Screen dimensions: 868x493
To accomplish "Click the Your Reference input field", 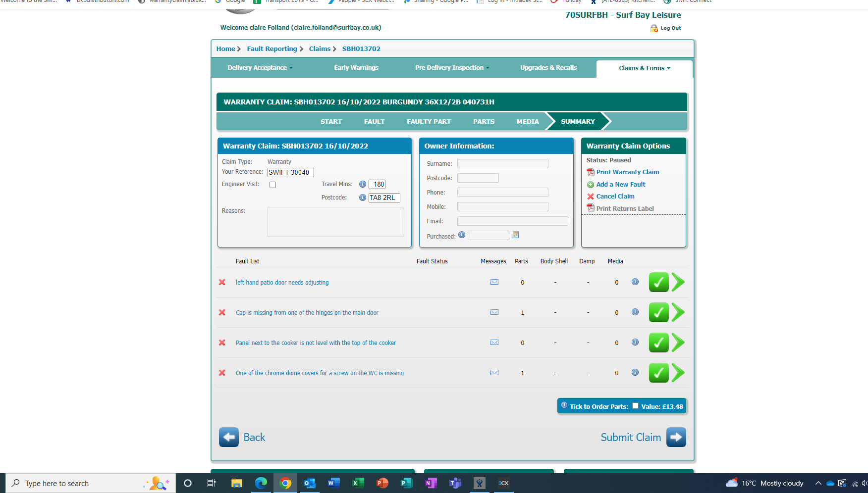I will 291,172.
